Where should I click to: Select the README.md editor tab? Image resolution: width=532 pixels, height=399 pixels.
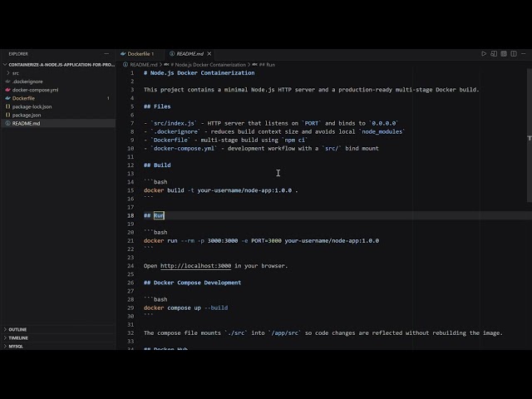pyautogui.click(x=190, y=53)
